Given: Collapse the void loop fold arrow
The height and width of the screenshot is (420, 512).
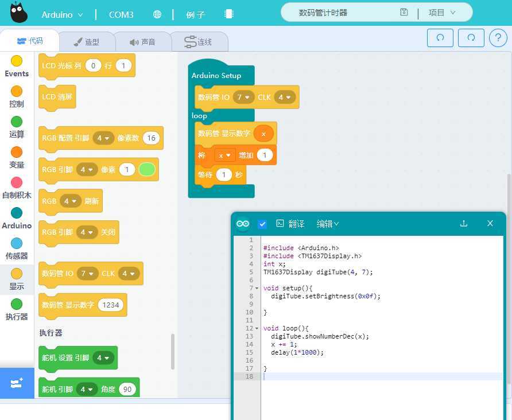Looking at the screenshot, I should click(257, 328).
